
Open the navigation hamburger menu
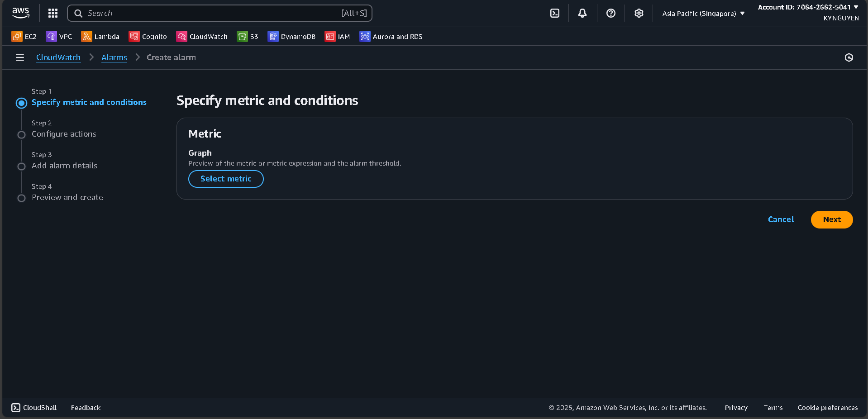19,57
